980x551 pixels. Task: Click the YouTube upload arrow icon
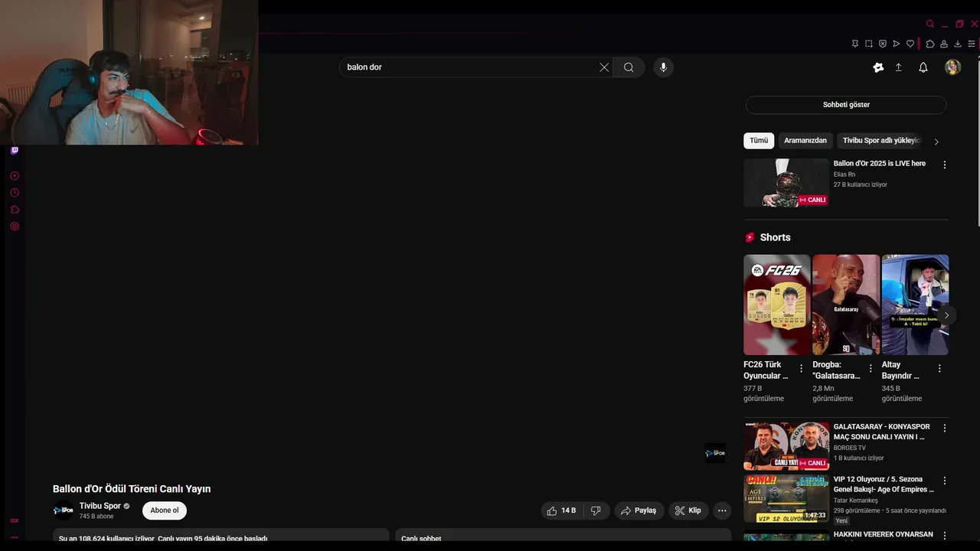point(899,67)
